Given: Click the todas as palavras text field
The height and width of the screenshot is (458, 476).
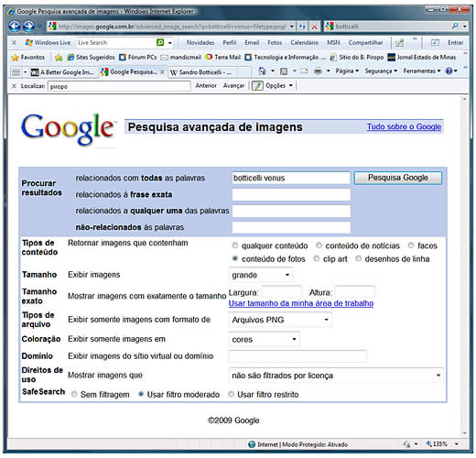Looking at the screenshot, I should point(291,178).
